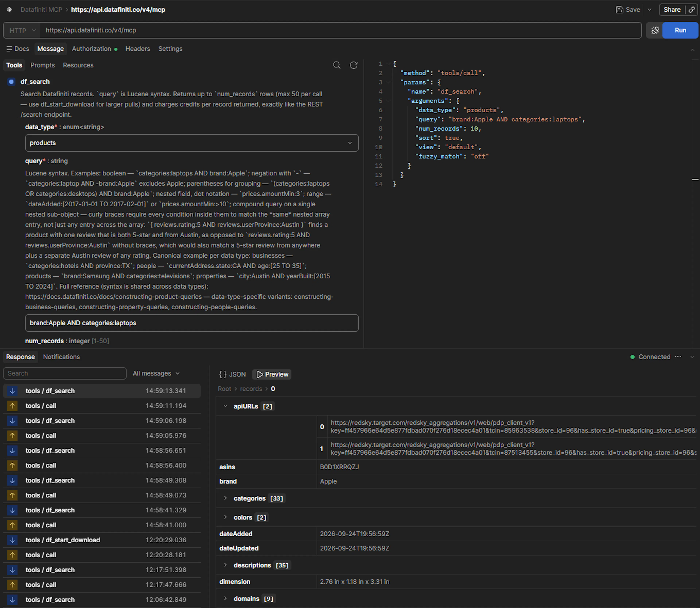Select tools / df_search message at 12:17:51.398
Image resolution: width=700 pixels, height=608 pixels.
[x=102, y=570]
